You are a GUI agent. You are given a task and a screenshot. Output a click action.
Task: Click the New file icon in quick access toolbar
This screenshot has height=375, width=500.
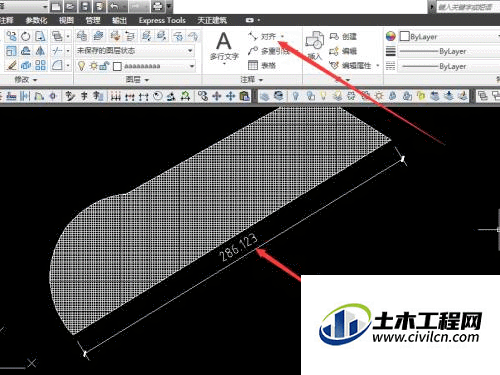click(x=56, y=6)
